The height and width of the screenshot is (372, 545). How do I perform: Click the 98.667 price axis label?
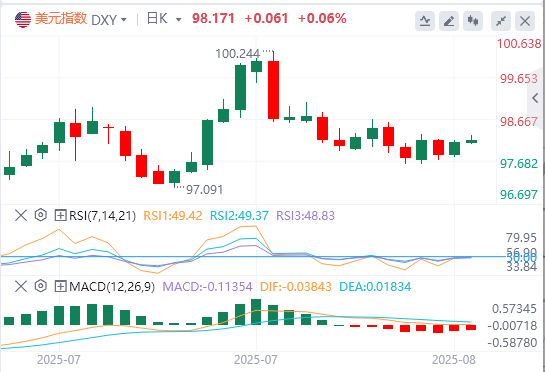click(519, 122)
